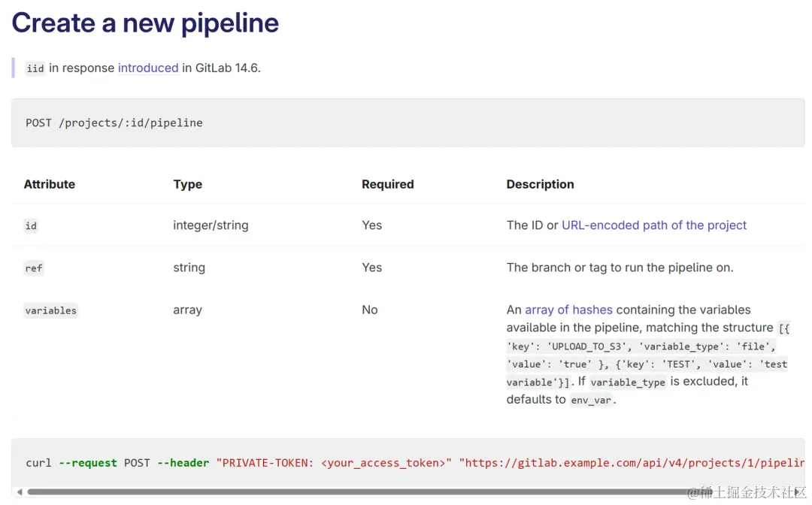812x505 pixels.
Task: Open the "introduced" link
Action: pyautogui.click(x=148, y=68)
